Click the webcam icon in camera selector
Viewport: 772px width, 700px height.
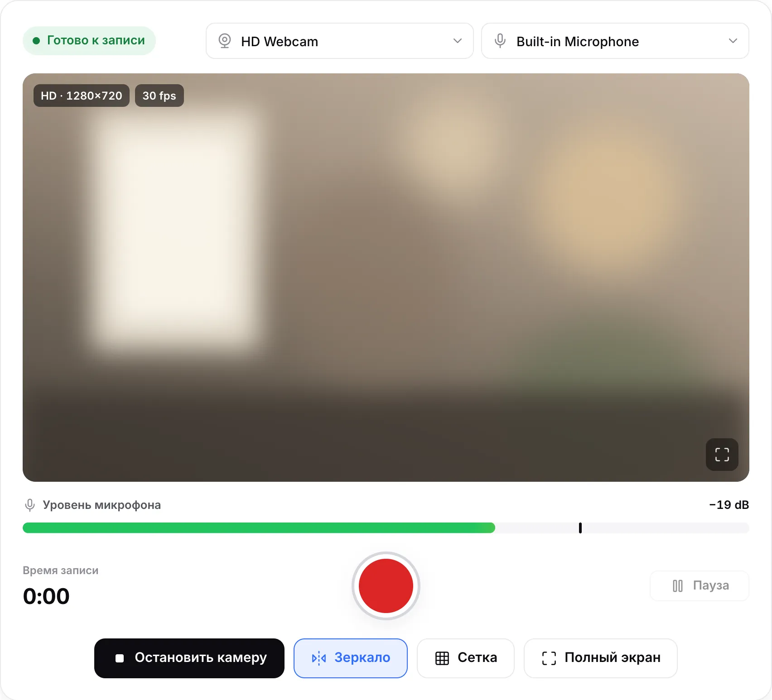pos(225,41)
